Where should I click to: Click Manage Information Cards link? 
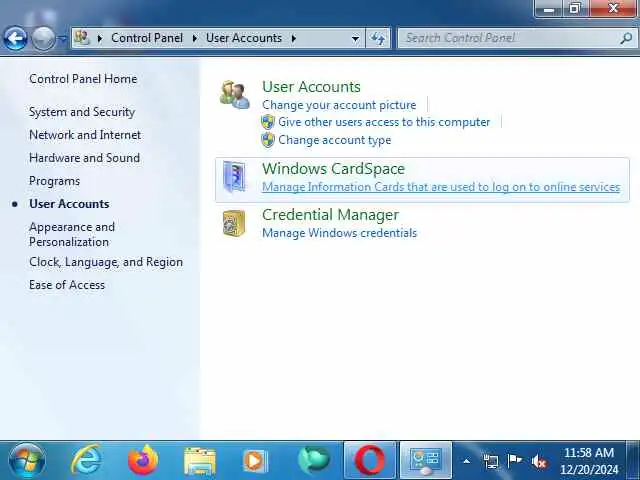[441, 187]
